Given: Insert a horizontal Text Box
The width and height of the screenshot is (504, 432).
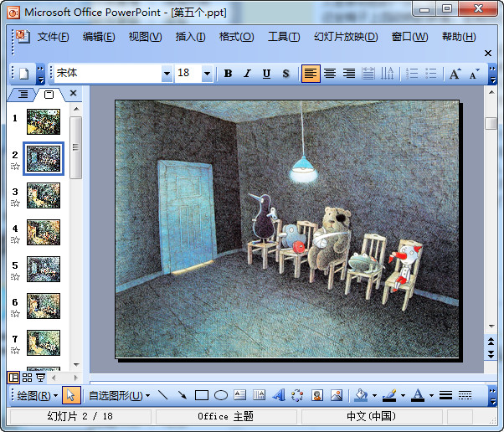Looking at the screenshot, I should tap(239, 395).
